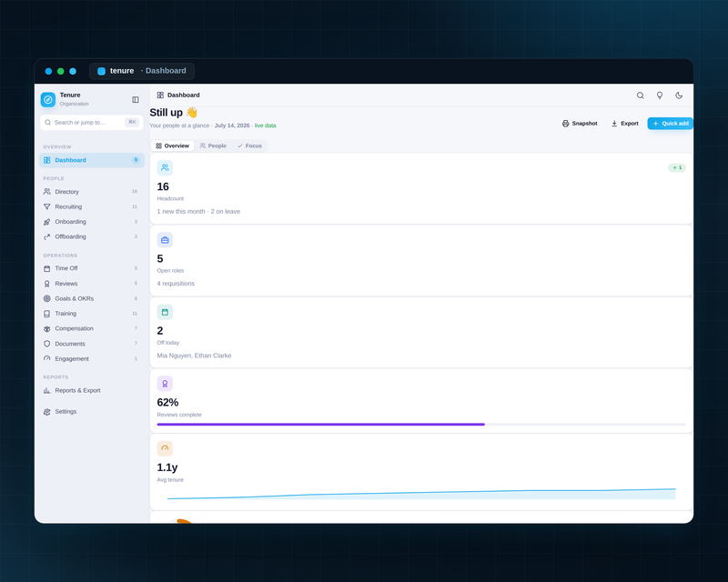The height and width of the screenshot is (582, 728).
Task: Click the Avg tenure gauge icon
Action: [x=165, y=448]
